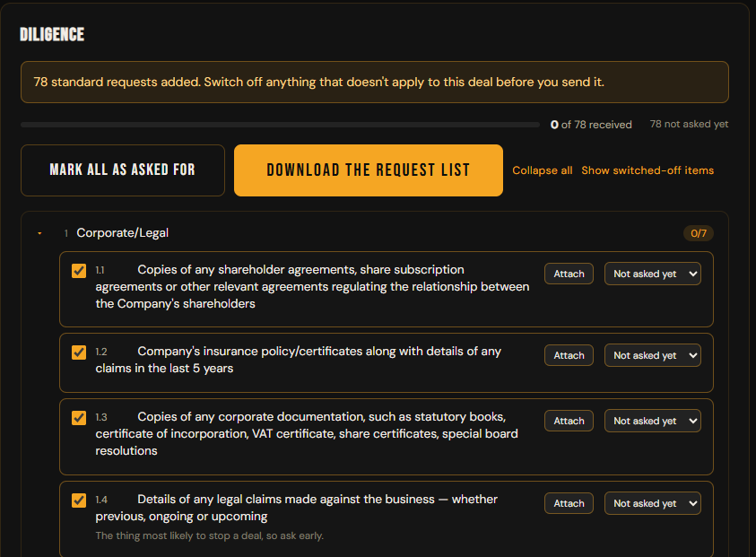Image resolution: width=756 pixels, height=557 pixels.
Task: Uncheck item 1.4 legal claims checkbox
Action: 79,500
